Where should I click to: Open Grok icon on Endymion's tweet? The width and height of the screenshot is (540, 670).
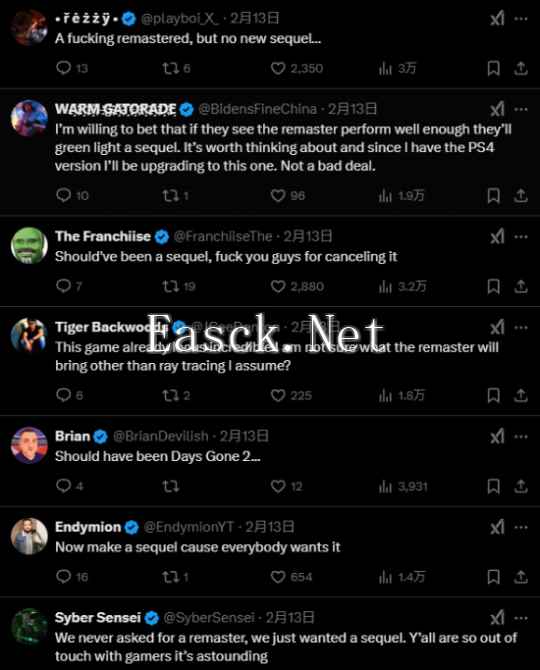(497, 527)
